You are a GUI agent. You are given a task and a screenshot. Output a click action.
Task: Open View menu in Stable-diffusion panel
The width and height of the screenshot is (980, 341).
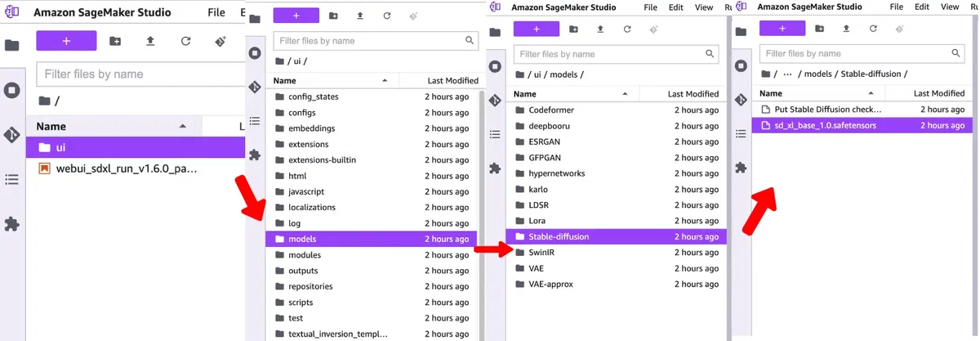click(949, 7)
